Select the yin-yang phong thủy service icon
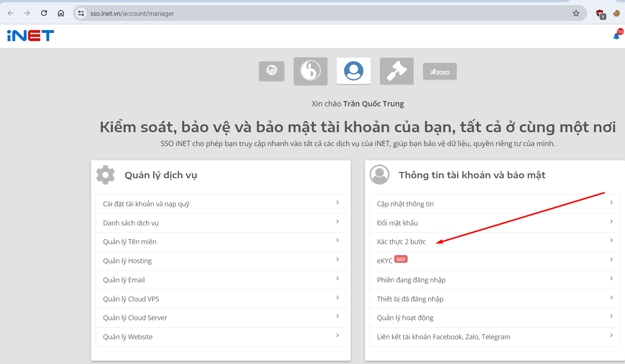This screenshot has height=364, width=625. click(x=310, y=71)
